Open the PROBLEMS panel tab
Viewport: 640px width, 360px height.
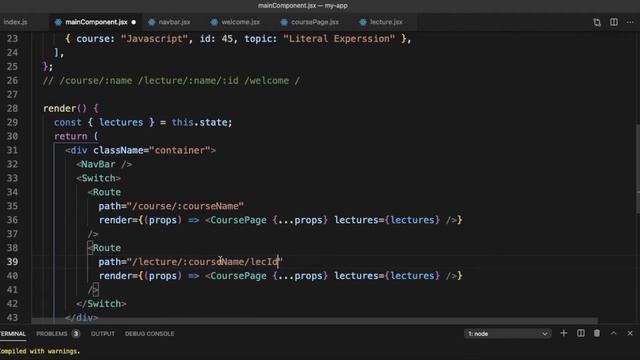52,333
